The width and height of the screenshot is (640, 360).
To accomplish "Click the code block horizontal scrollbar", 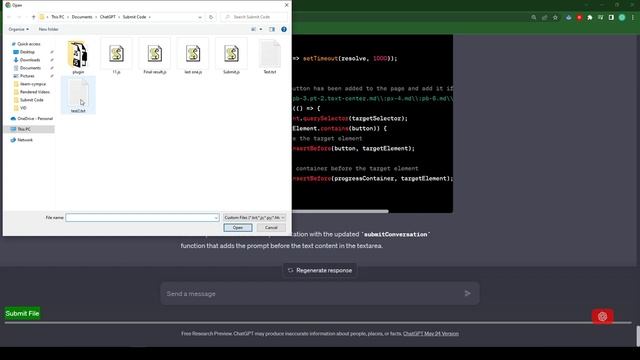I will coord(340,211).
